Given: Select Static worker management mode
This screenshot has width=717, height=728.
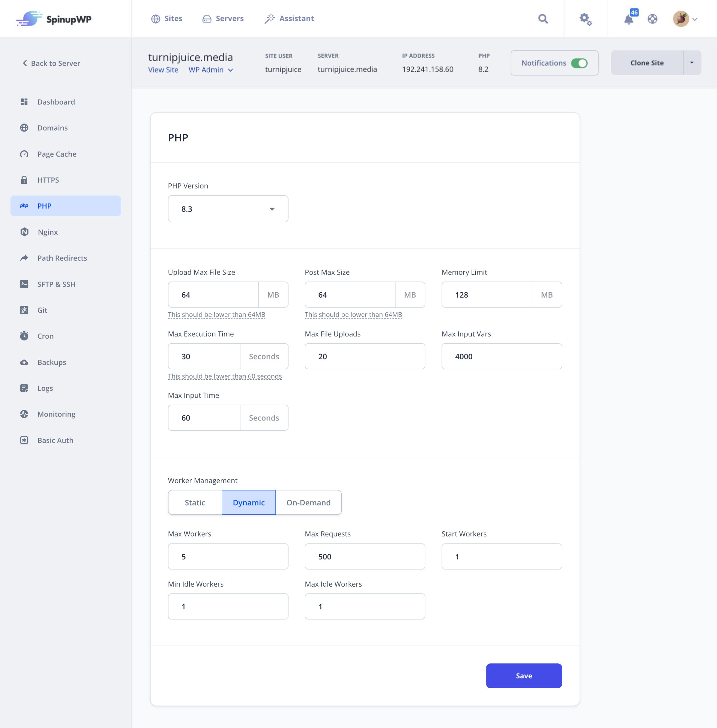Looking at the screenshot, I should (x=194, y=502).
